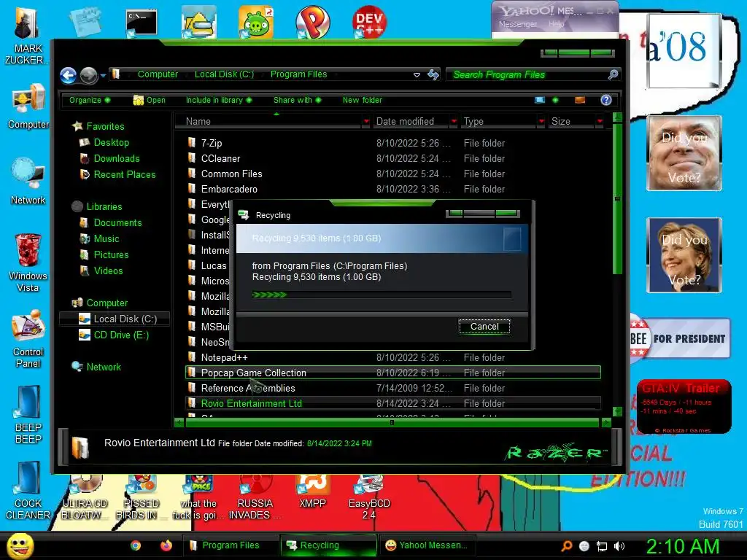747x560 pixels.
Task: Select the Rovio Entertainment Ltd folder
Action: click(393, 403)
